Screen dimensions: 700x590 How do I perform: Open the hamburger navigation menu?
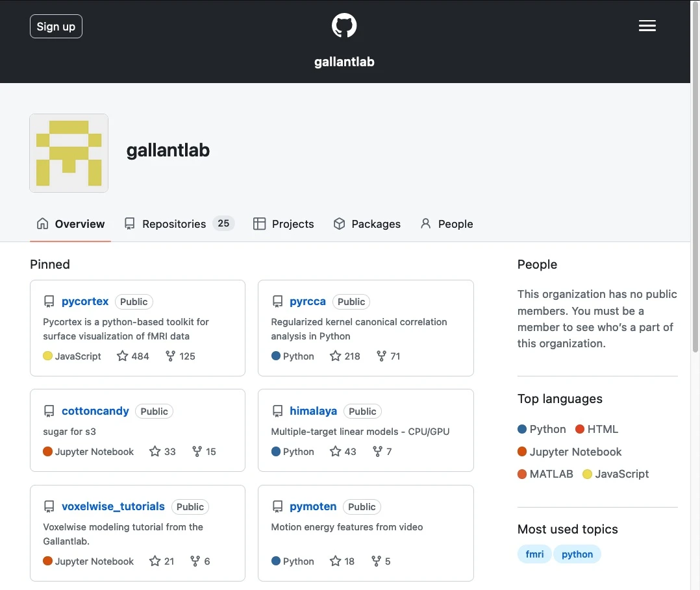pyautogui.click(x=647, y=25)
